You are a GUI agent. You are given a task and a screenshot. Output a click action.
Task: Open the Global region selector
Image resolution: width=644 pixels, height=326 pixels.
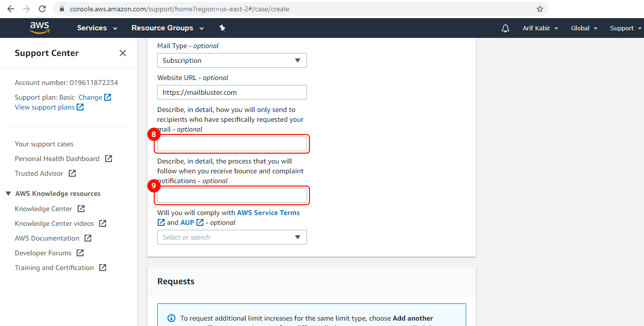tap(584, 28)
